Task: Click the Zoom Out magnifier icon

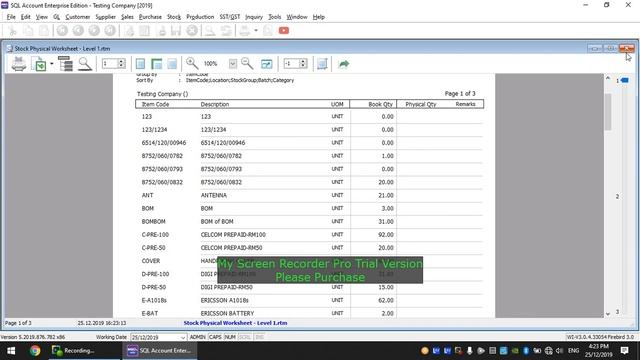Action: tap(247, 64)
